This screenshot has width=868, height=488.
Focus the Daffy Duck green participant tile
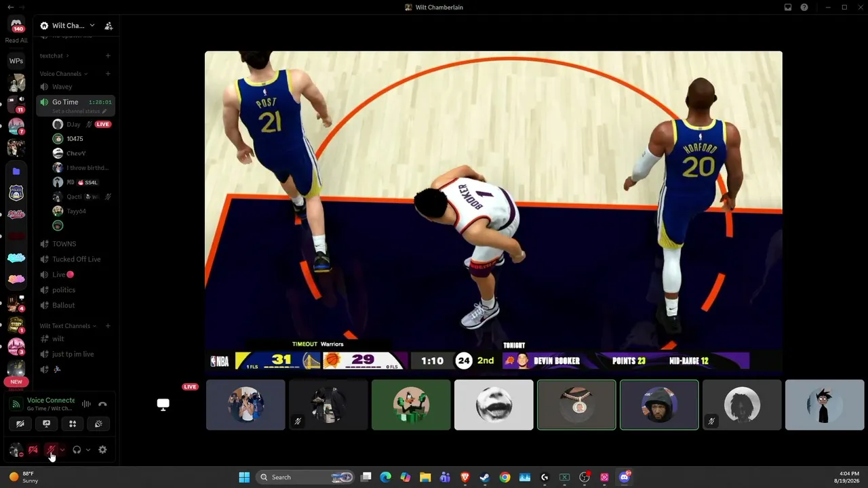click(x=411, y=405)
